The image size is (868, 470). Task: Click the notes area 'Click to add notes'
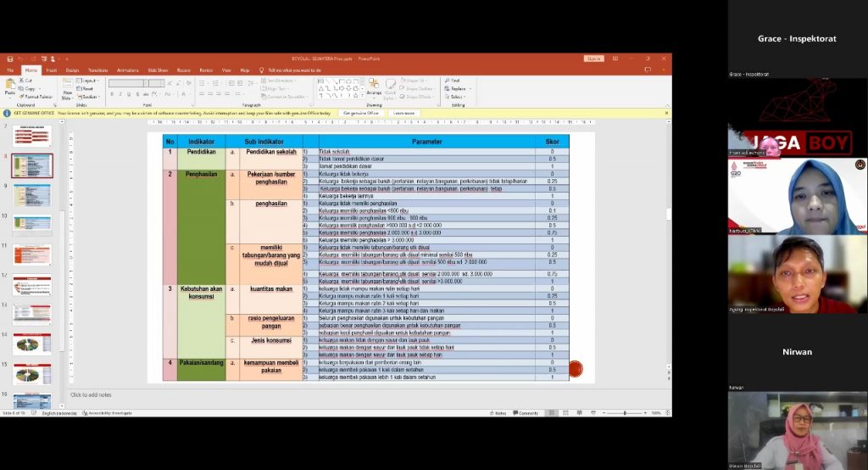click(91, 394)
